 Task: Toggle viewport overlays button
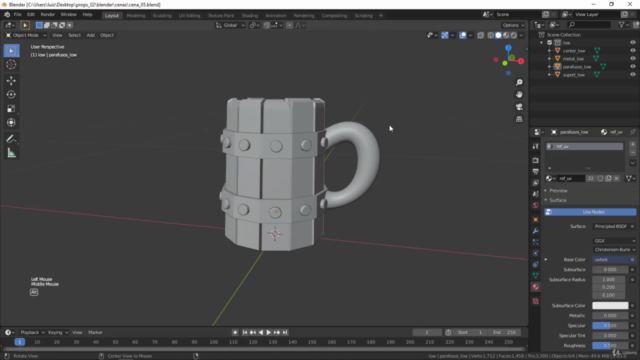click(462, 36)
